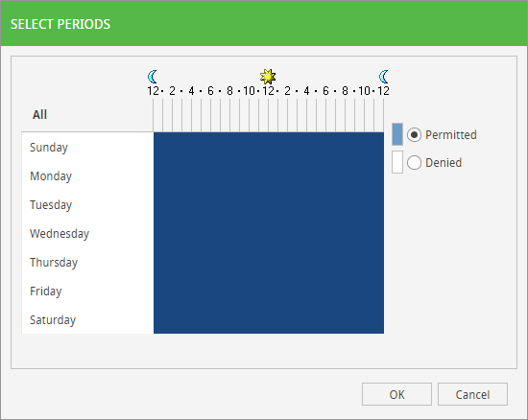Click the blue Permitted color swatch
Viewport: 528px width, 420px height.
click(397, 134)
